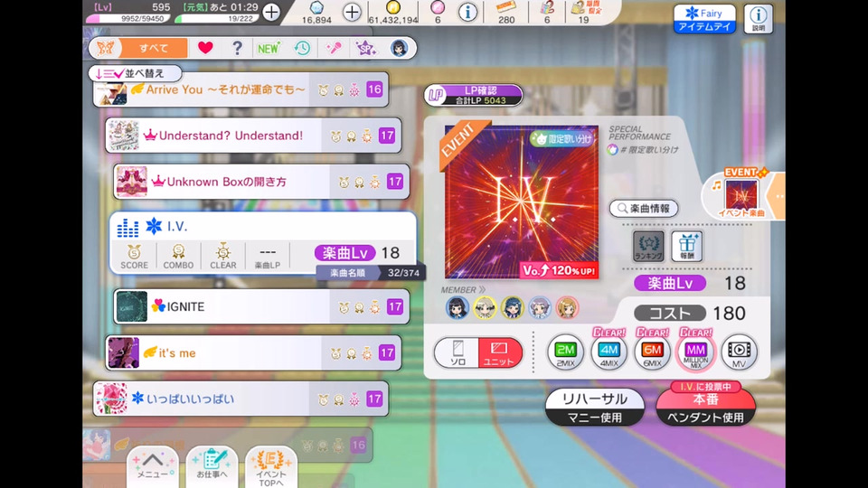Select 2MIX difficulty

point(565,352)
